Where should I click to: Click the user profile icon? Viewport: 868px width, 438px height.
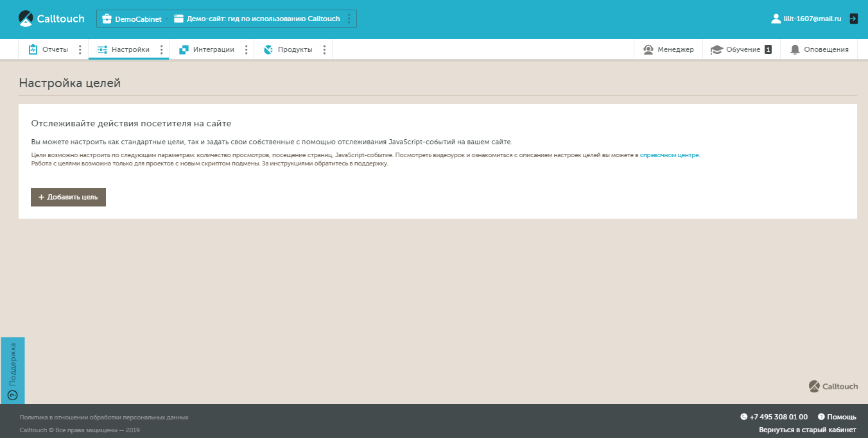(x=776, y=19)
